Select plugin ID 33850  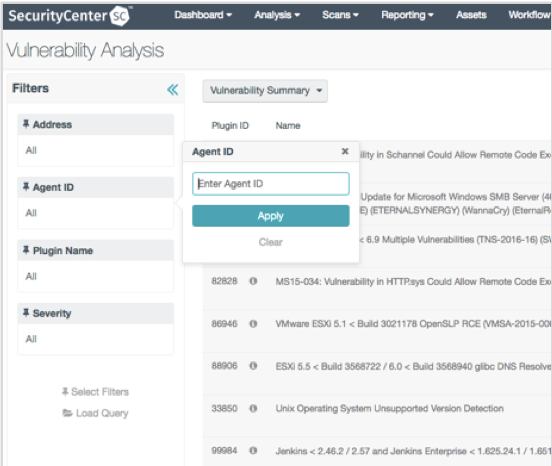pos(224,408)
